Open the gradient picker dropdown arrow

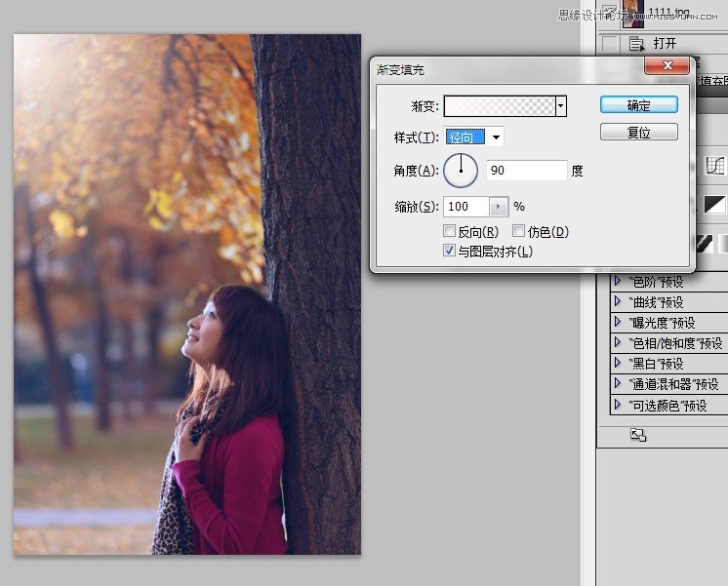coord(561,106)
